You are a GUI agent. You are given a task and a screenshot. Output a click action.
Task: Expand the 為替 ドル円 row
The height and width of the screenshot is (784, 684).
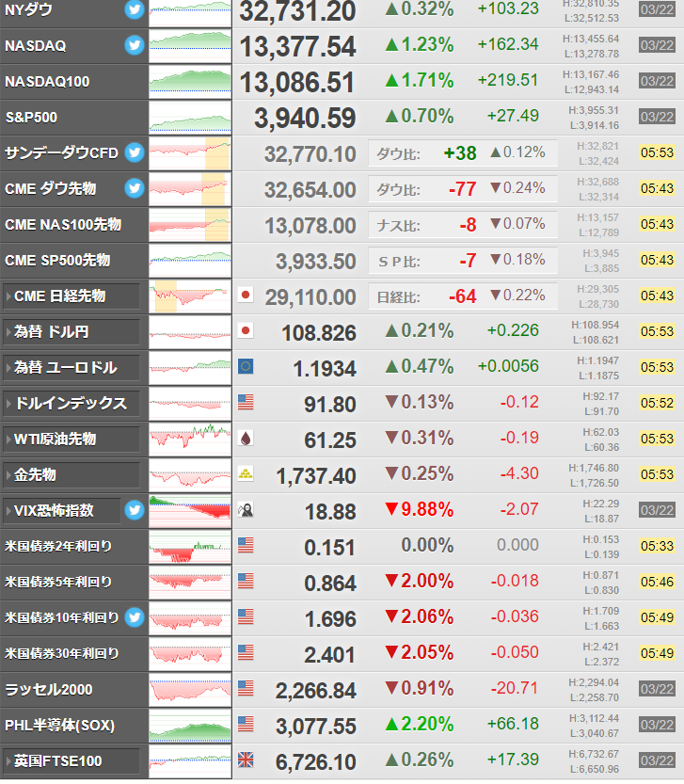click(x=71, y=332)
